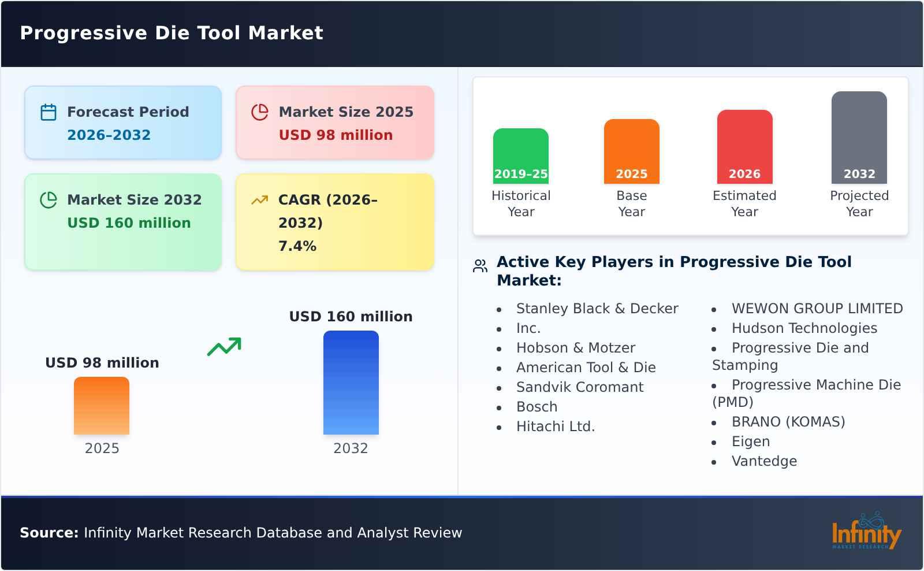Select the Stanley Black & Decker list entry
This screenshot has height=571, width=924.
click(598, 309)
